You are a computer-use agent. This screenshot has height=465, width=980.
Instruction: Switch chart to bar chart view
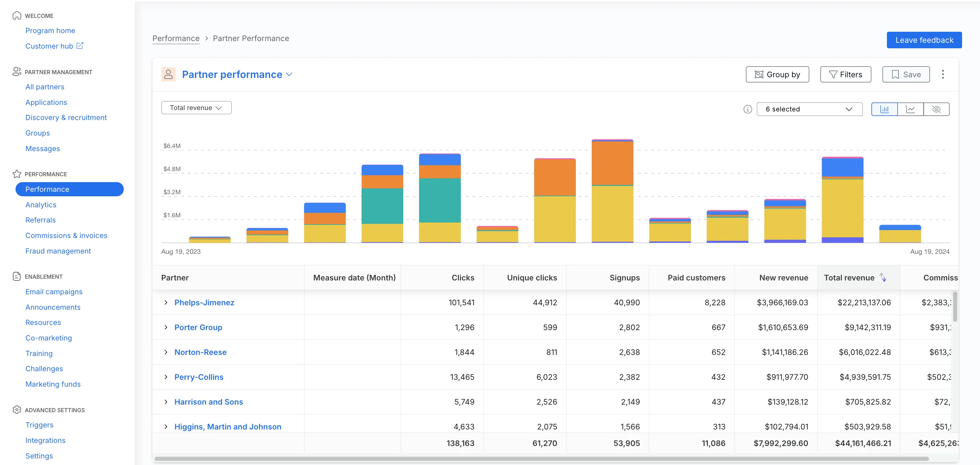point(884,109)
